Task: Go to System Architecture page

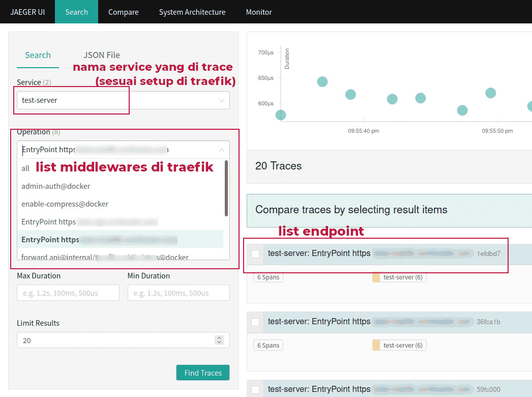Action: click(192, 12)
